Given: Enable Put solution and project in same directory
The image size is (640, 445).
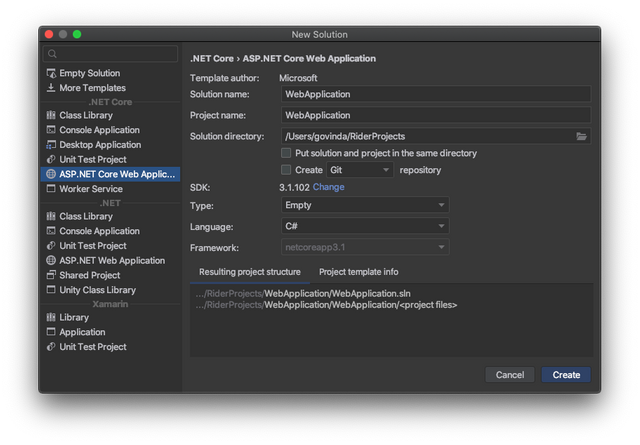Looking at the screenshot, I should click(x=287, y=154).
